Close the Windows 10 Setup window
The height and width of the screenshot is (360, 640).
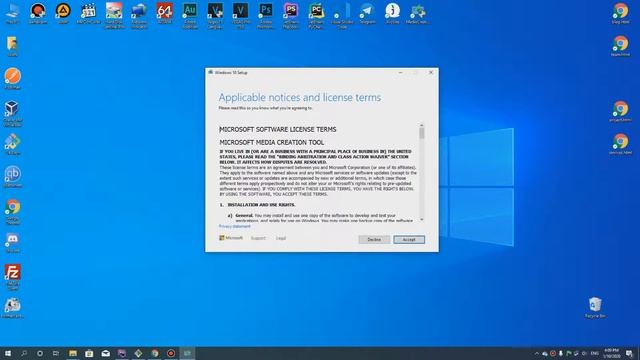click(431, 72)
